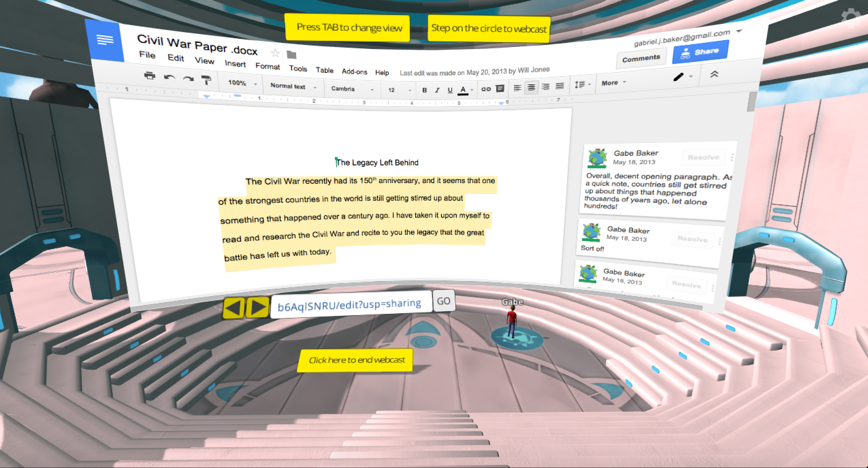Click here to end webcast button

point(356,360)
